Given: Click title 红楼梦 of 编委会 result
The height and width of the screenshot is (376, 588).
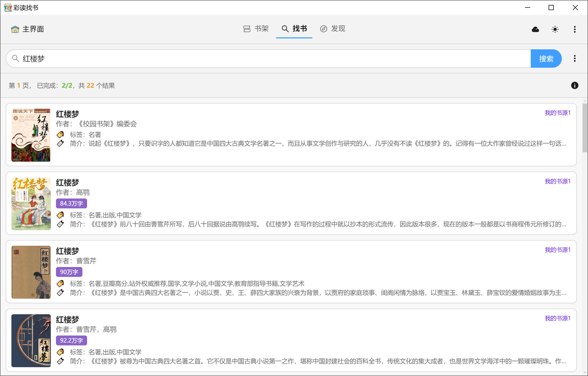Looking at the screenshot, I should pyautogui.click(x=67, y=114).
